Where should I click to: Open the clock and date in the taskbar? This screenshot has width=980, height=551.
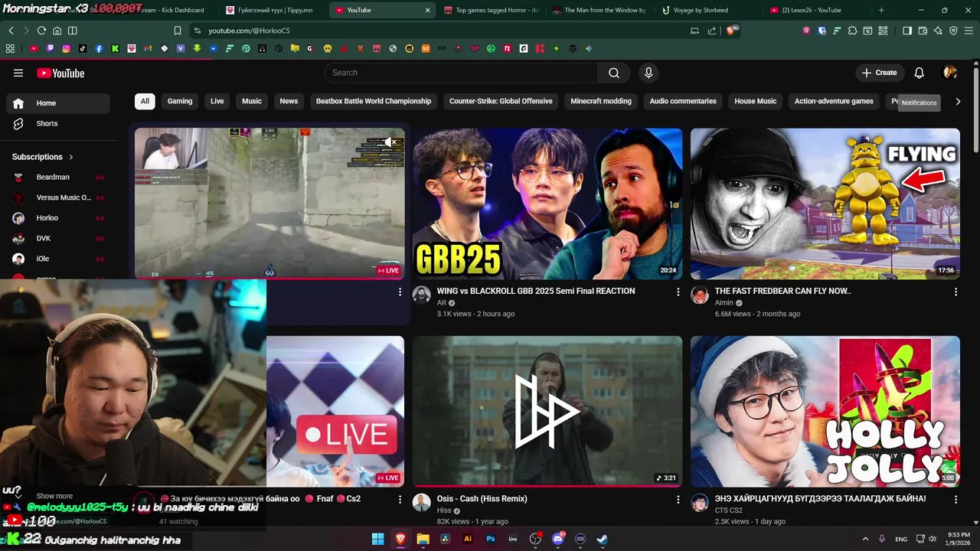point(959,539)
